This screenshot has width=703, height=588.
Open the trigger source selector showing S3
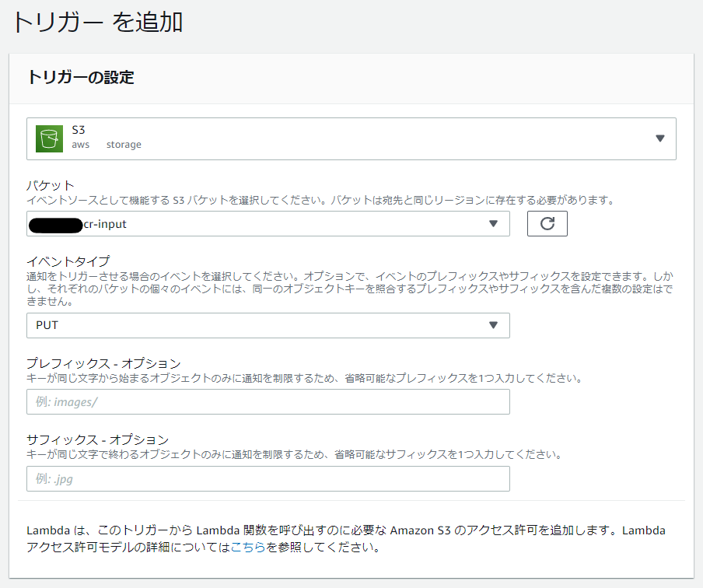(x=350, y=138)
